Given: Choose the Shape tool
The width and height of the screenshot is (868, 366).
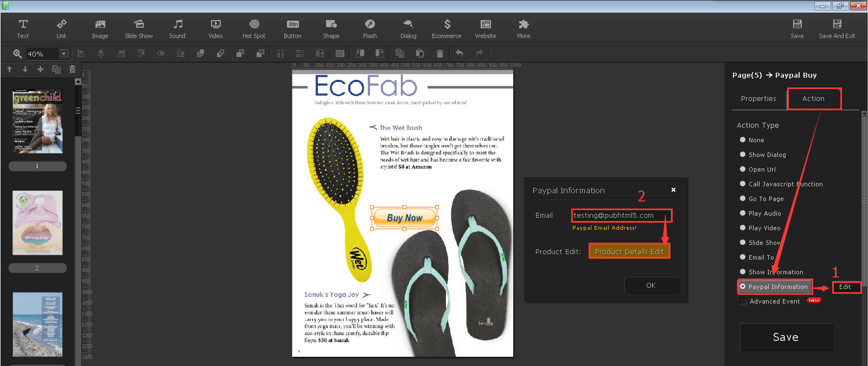Looking at the screenshot, I should (331, 29).
